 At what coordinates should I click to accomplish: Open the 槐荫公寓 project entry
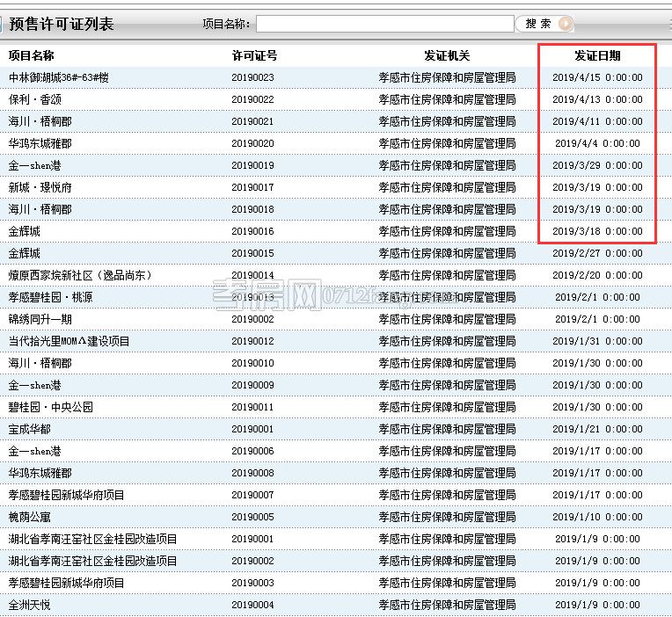click(30, 517)
